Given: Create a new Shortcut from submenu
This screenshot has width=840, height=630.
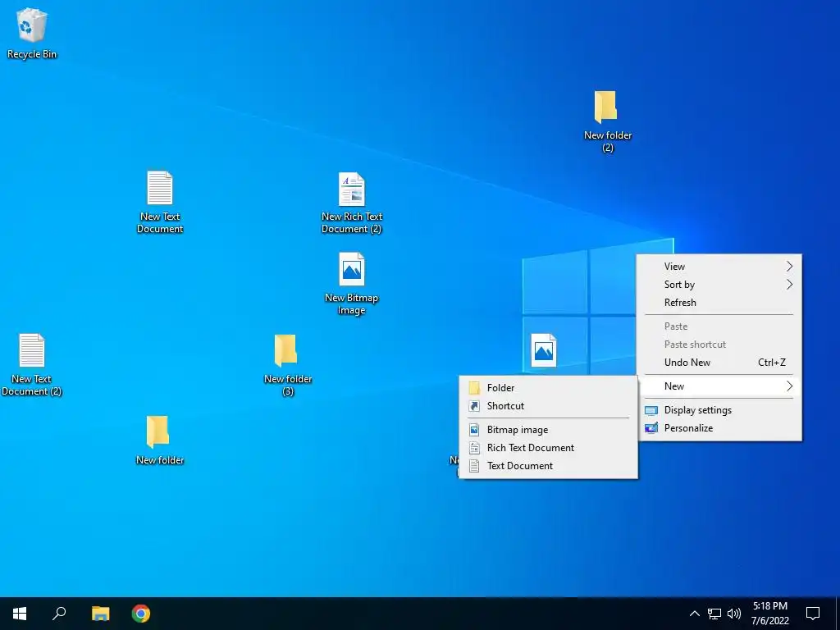Looking at the screenshot, I should 549,406.
